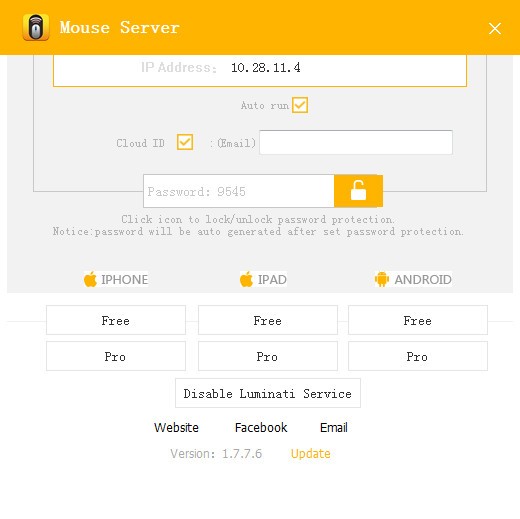
Task: Open the Pro iPhone download button
Action: [x=116, y=356]
